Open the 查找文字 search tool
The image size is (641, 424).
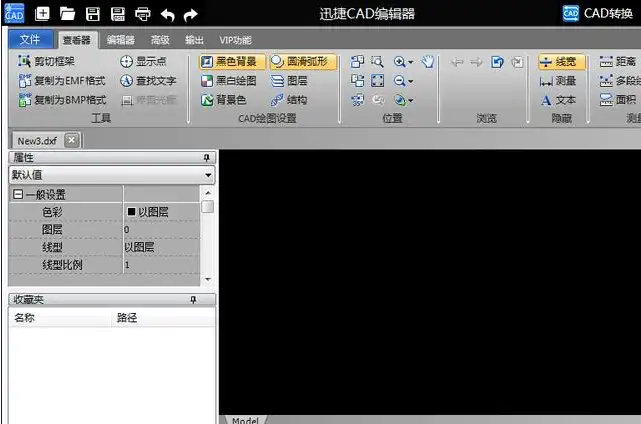(148, 81)
